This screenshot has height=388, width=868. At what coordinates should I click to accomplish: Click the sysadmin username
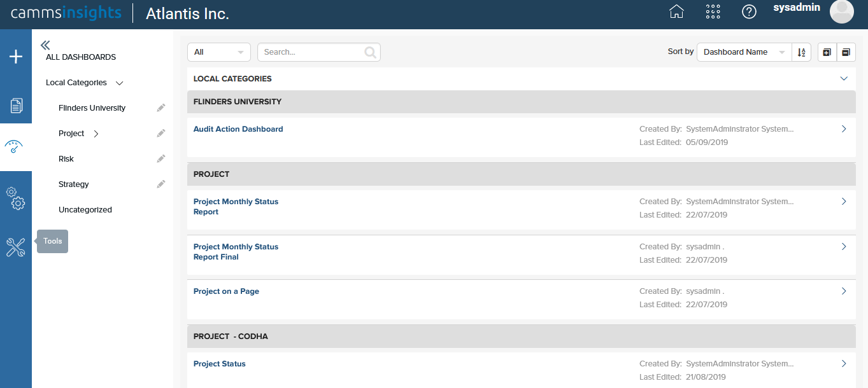point(797,8)
